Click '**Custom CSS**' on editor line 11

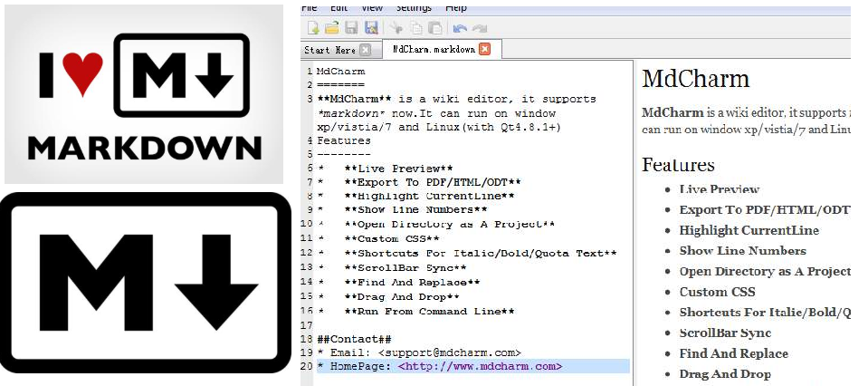[x=391, y=238]
